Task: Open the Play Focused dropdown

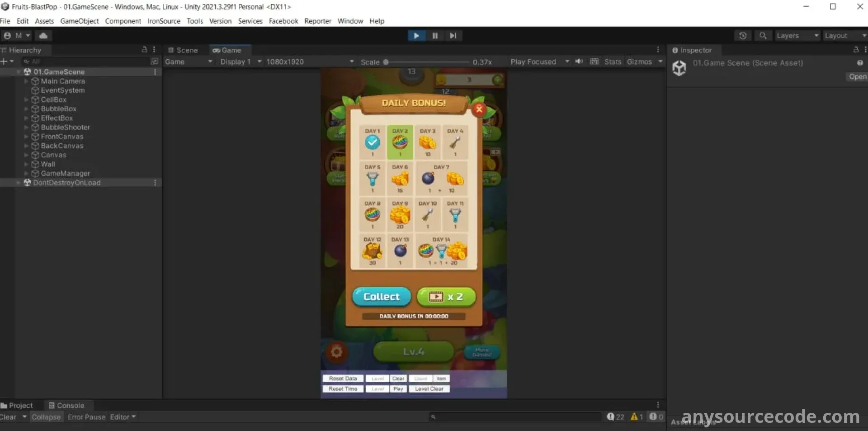Action: tap(539, 62)
